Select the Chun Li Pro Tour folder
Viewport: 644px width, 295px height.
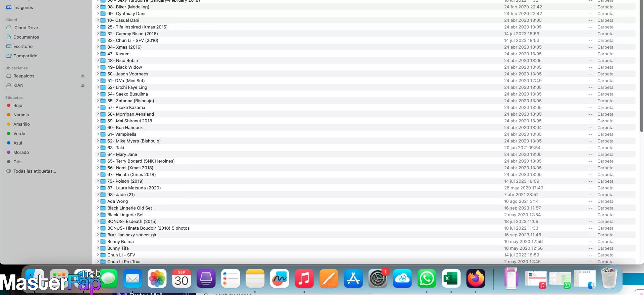point(124,261)
